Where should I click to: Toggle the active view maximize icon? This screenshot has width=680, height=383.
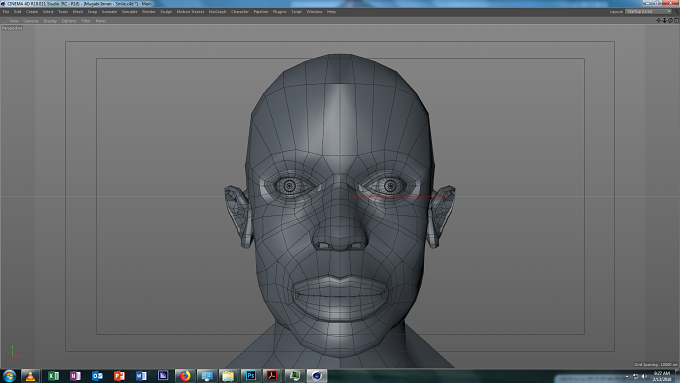(x=676, y=20)
